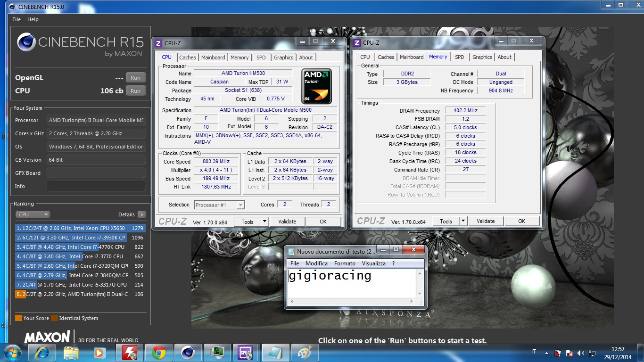The width and height of the screenshot is (644, 362).
Task: Switch to Caches tab in right CPU-Z window
Action: 386,57
